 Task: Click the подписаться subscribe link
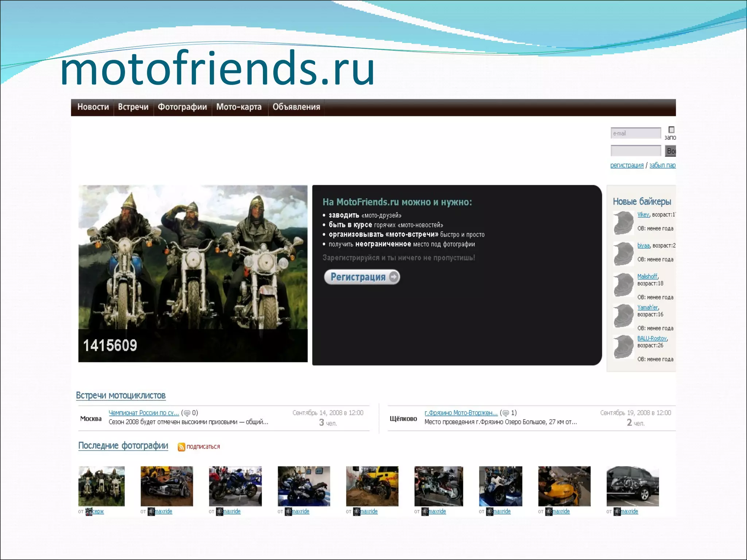click(203, 447)
